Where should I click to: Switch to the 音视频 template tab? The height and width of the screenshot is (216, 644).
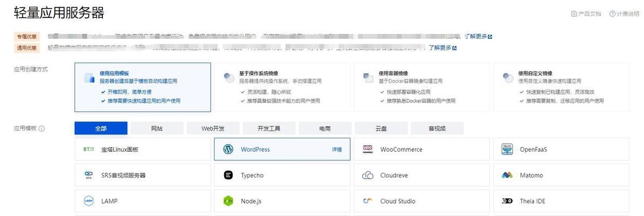437,129
